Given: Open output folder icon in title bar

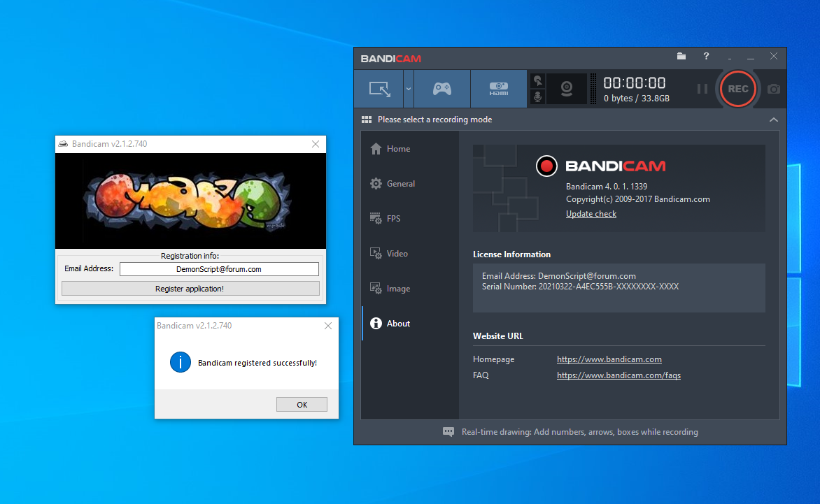Looking at the screenshot, I should (681, 57).
